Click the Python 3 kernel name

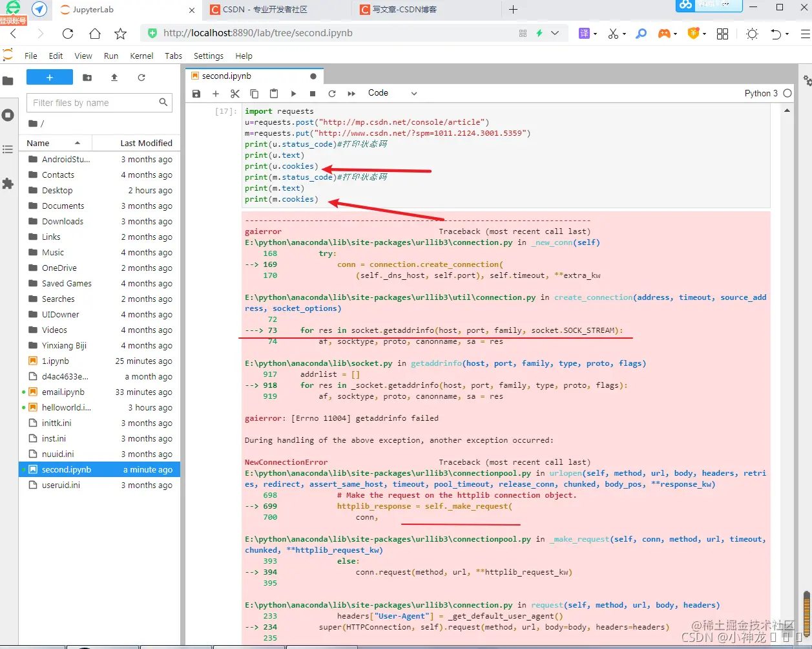(x=761, y=93)
